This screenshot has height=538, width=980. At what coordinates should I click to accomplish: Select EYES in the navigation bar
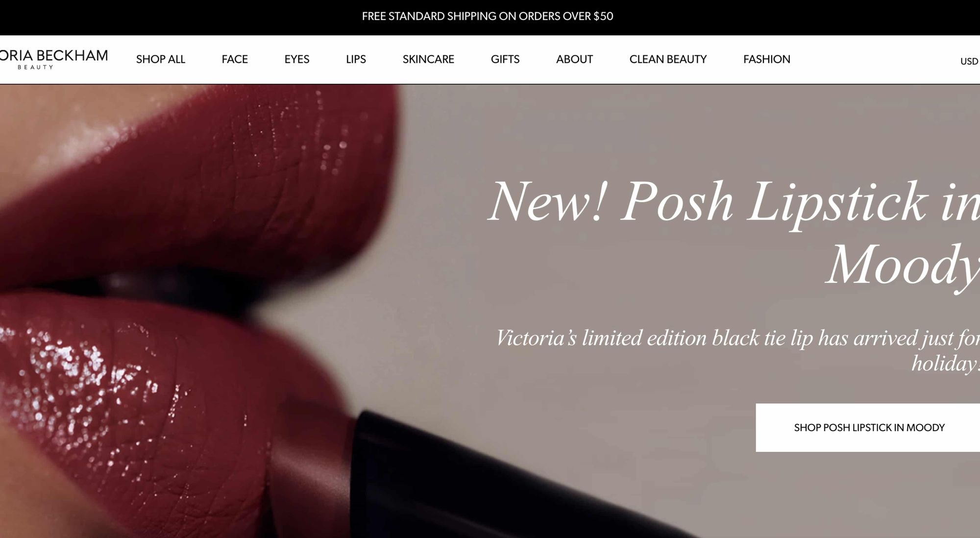(x=297, y=59)
